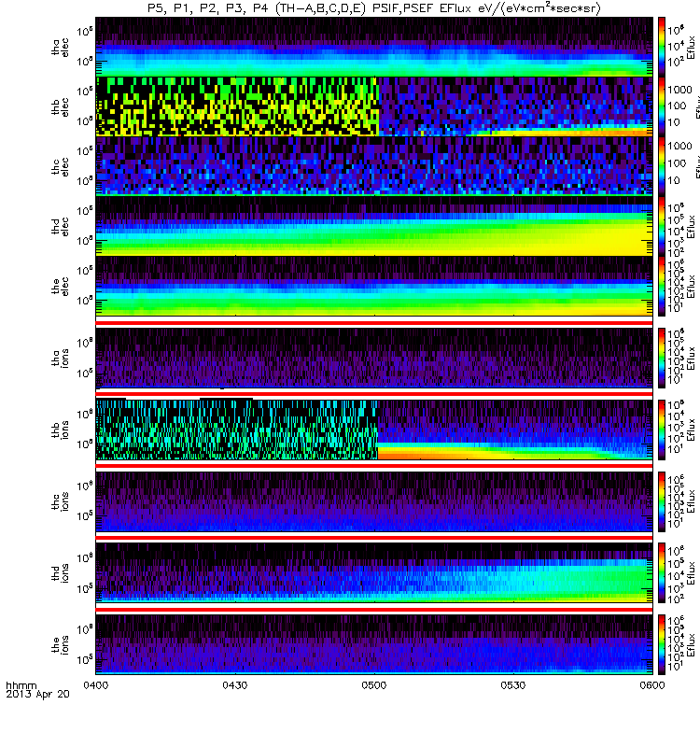Click the 0500 time axis label
The width and height of the screenshot is (700, 747).
pos(374,685)
